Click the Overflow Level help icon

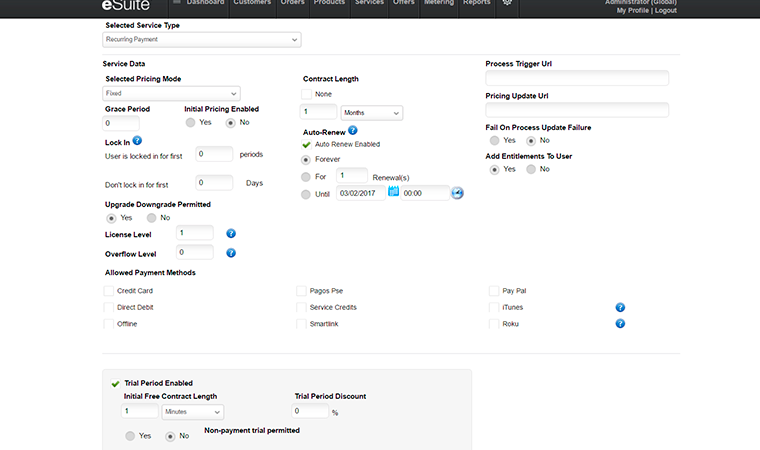231,253
